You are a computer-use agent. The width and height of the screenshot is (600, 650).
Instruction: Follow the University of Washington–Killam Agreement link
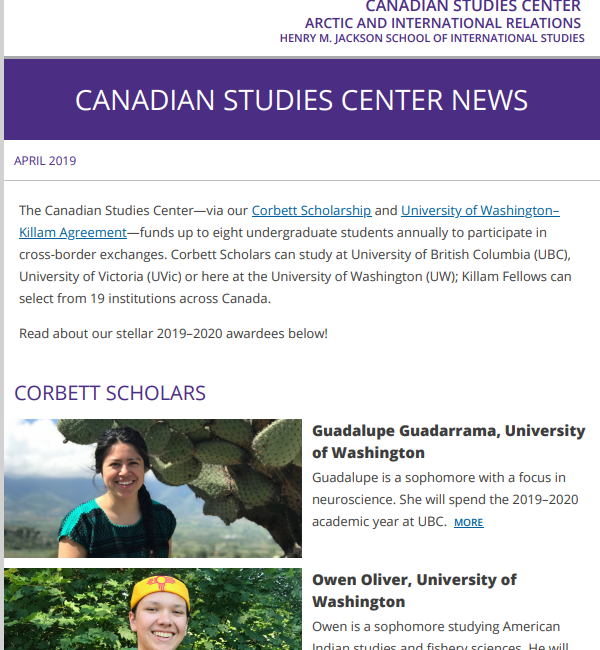click(x=480, y=211)
